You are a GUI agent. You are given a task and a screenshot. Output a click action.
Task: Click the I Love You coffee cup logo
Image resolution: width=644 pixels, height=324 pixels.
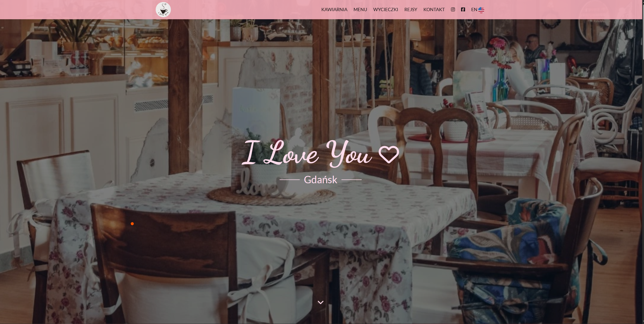click(x=163, y=10)
